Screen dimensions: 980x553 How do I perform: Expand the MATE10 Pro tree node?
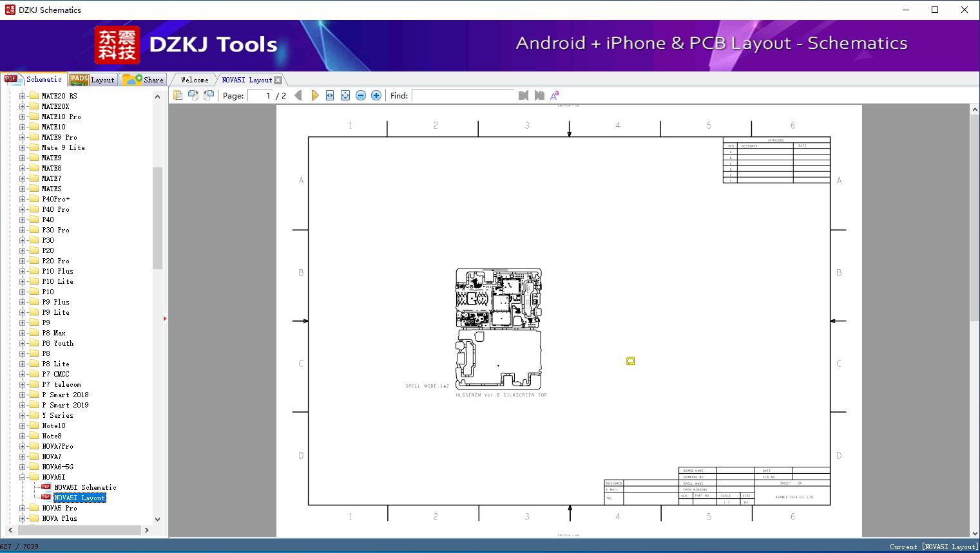(22, 117)
